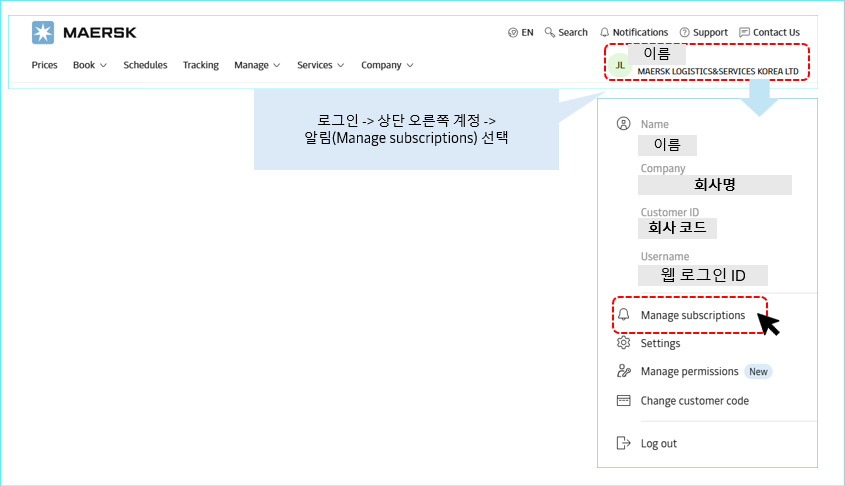Open Manage permissions from account menu
The width and height of the screenshot is (845, 486).
pyautogui.click(x=689, y=371)
